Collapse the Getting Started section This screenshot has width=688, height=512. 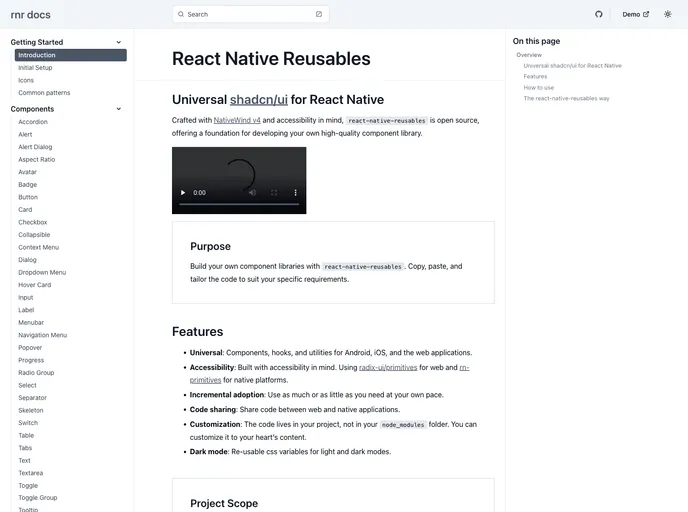119,42
